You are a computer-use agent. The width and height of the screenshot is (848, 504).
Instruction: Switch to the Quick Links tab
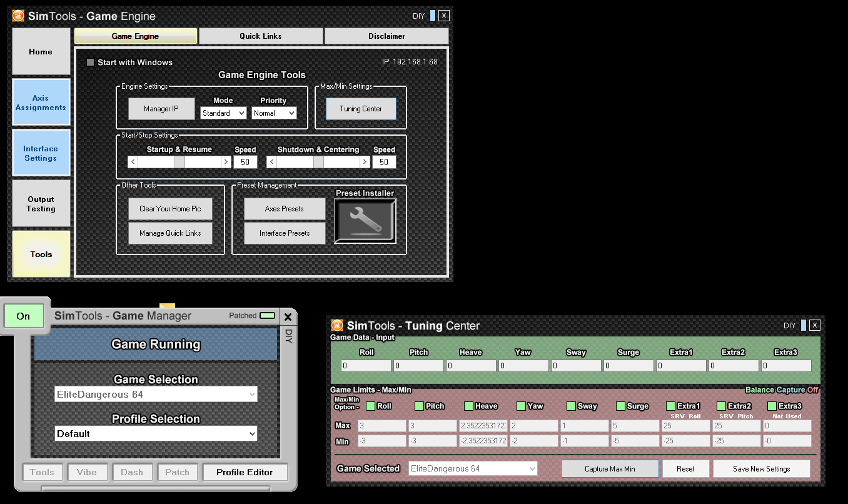click(x=261, y=36)
